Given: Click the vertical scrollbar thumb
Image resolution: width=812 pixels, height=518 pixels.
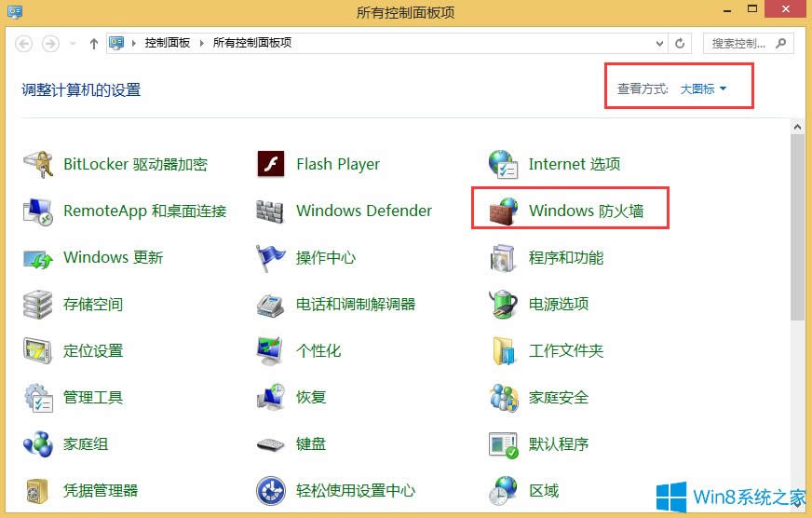Looking at the screenshot, I should click(797, 228).
